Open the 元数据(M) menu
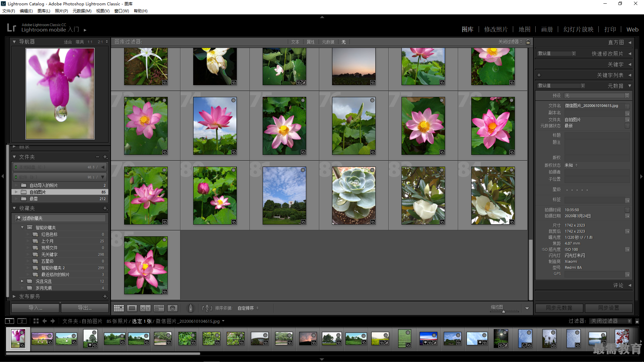Screen dimensions: 644x362 point(82,11)
